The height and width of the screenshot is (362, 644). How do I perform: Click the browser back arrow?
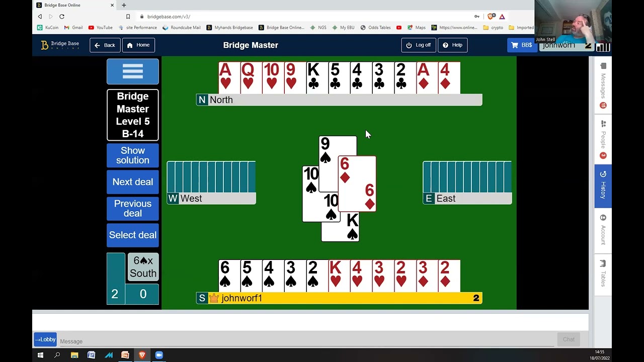pos(40,16)
